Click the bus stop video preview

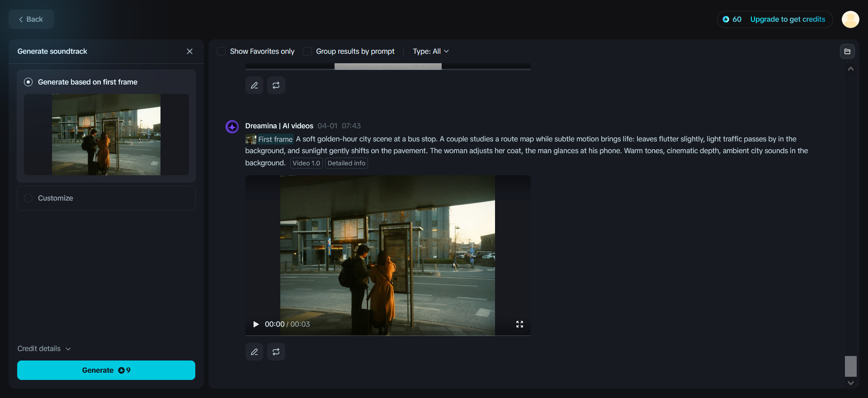tap(388, 255)
